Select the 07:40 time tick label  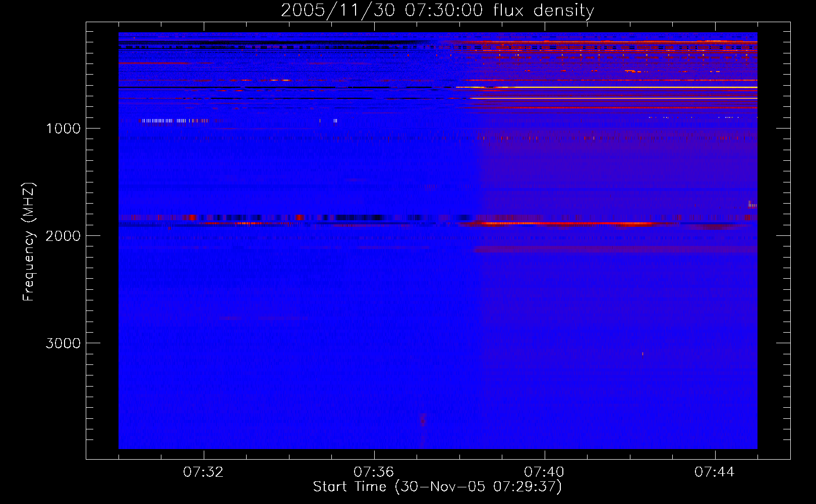pyautogui.click(x=544, y=472)
